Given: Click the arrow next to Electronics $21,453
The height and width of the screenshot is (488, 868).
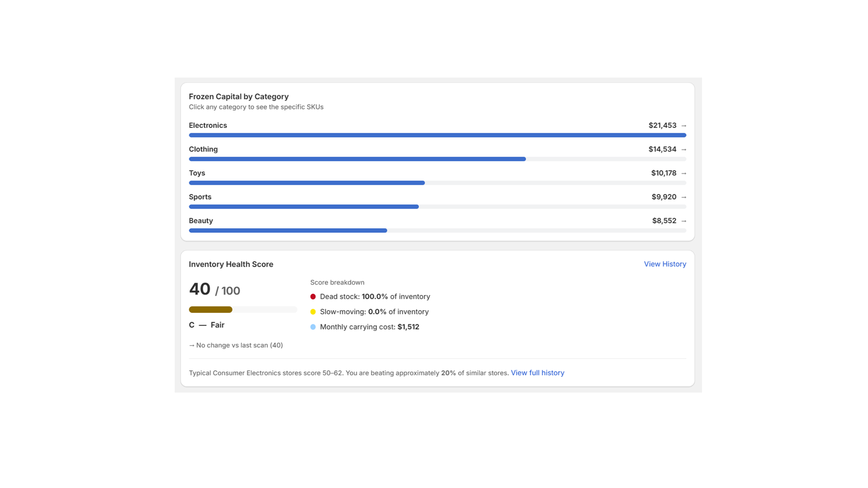Looking at the screenshot, I should click(684, 126).
